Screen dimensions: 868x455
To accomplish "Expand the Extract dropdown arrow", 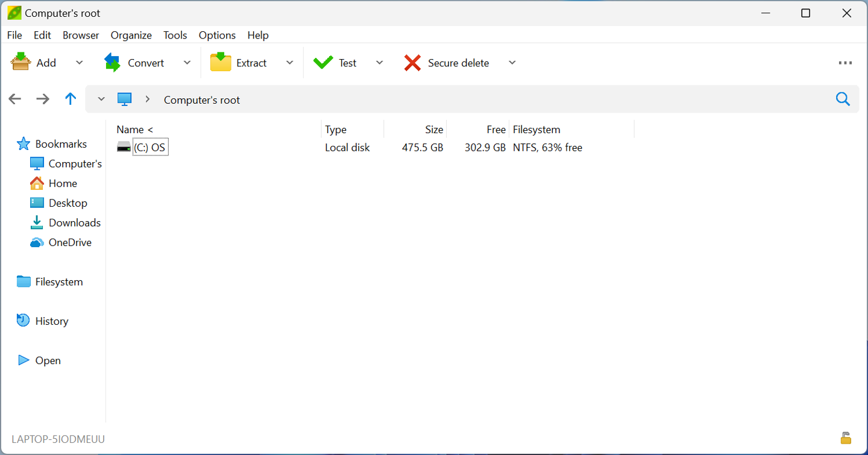I will click(289, 63).
